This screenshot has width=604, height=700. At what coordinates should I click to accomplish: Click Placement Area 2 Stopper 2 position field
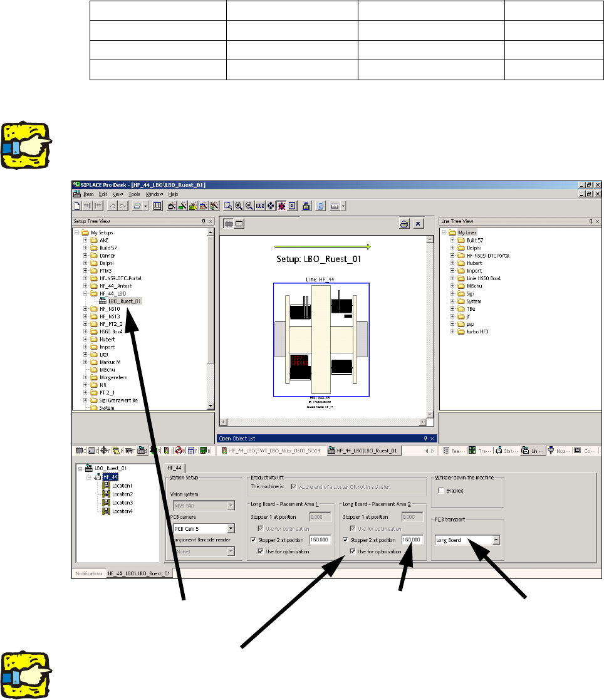click(412, 540)
